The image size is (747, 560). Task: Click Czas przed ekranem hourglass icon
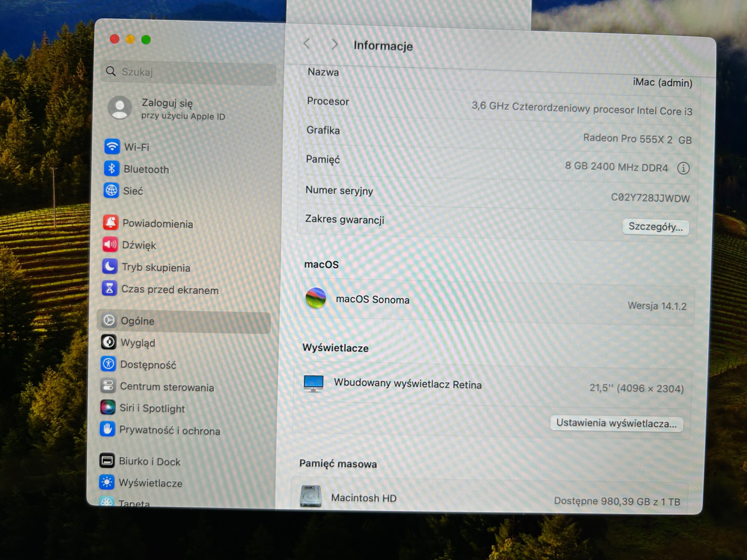109,289
